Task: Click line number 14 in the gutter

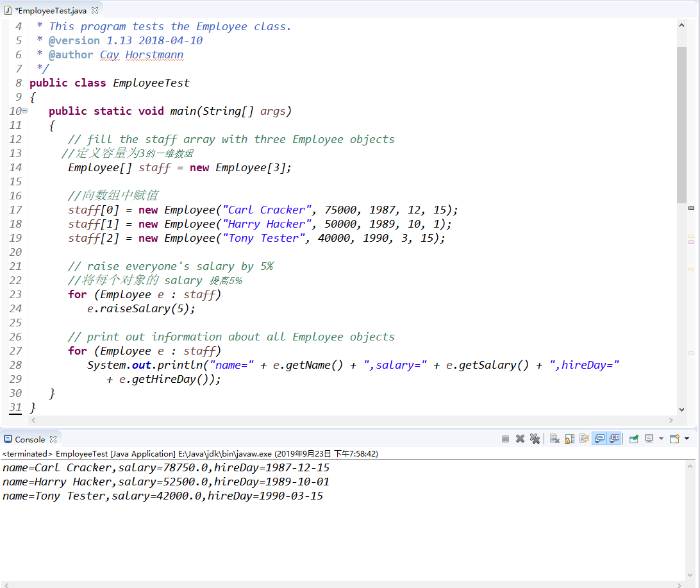Action: pos(15,167)
